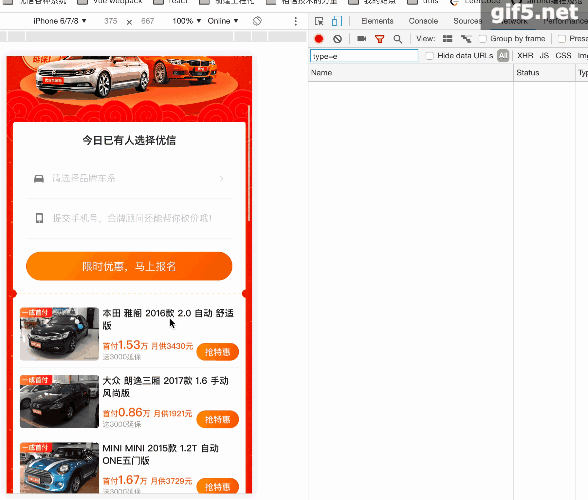Open the 100% zoom dropdown
This screenshot has height=500, width=588.
[x=187, y=21]
